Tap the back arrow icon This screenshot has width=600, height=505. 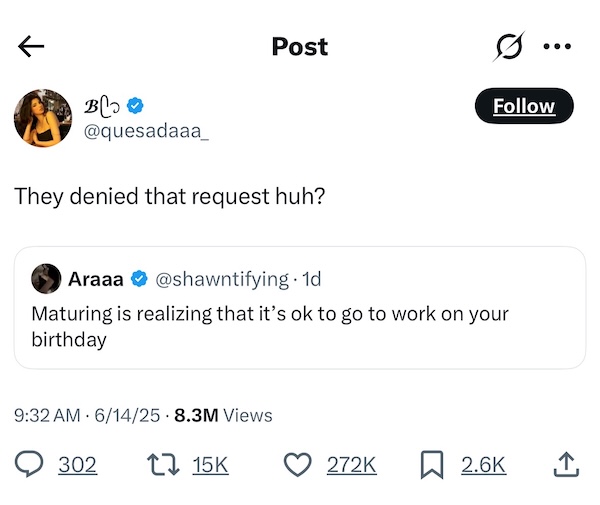pos(31,46)
